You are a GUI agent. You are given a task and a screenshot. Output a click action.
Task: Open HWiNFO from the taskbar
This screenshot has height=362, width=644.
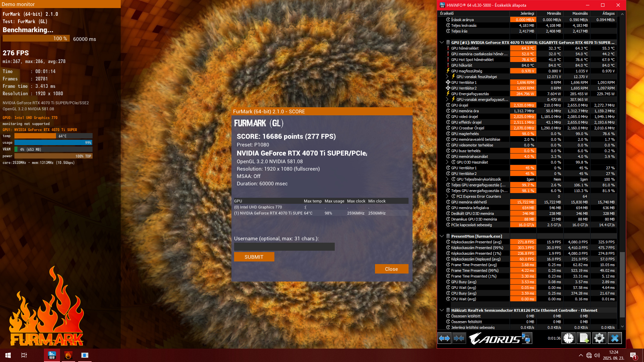pyautogui.click(x=52, y=355)
